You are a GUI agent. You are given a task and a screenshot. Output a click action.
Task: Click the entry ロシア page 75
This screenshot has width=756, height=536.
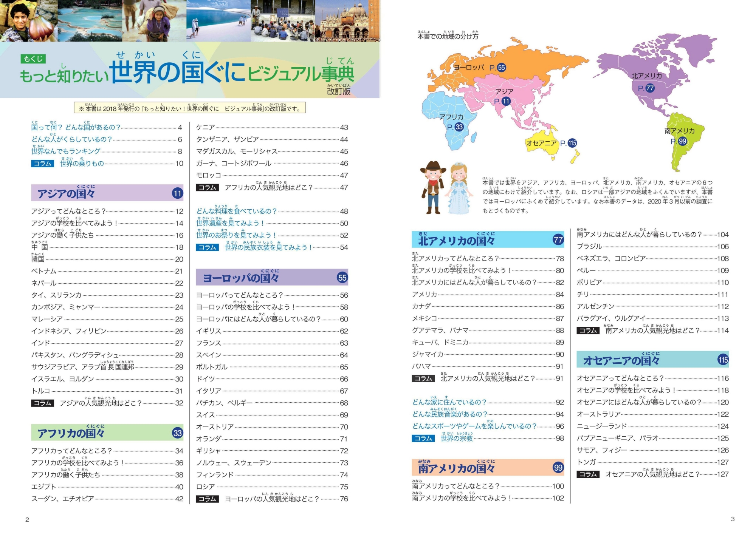272,487
